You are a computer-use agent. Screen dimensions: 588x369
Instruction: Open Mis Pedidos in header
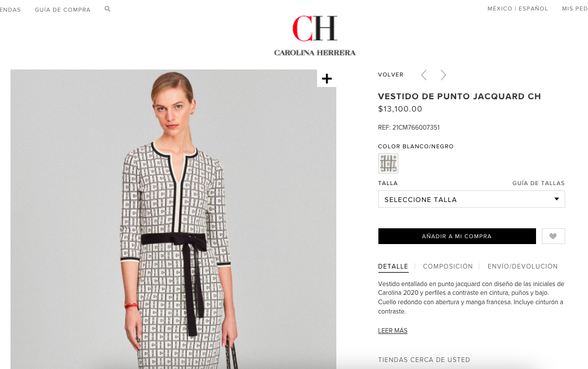tap(575, 9)
